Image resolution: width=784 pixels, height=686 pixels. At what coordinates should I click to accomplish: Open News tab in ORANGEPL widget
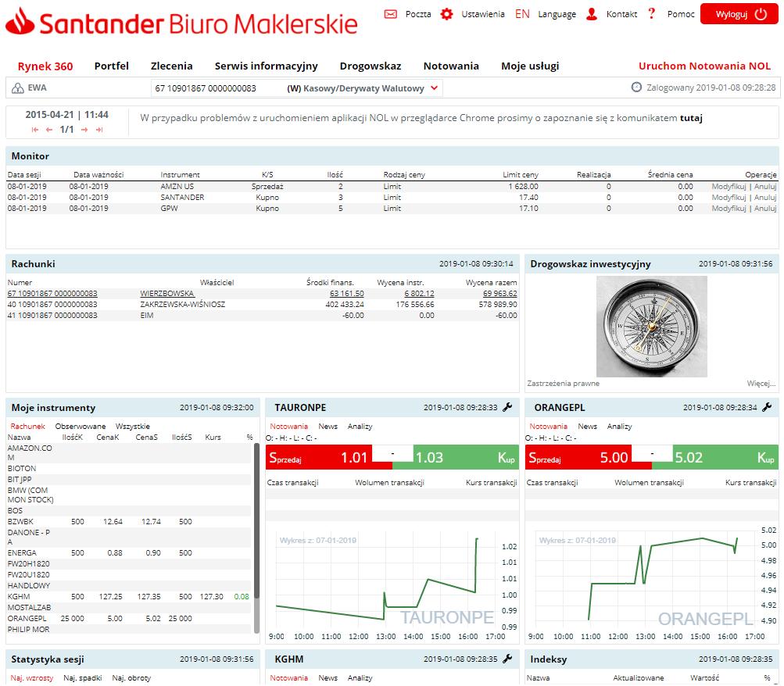tap(588, 426)
